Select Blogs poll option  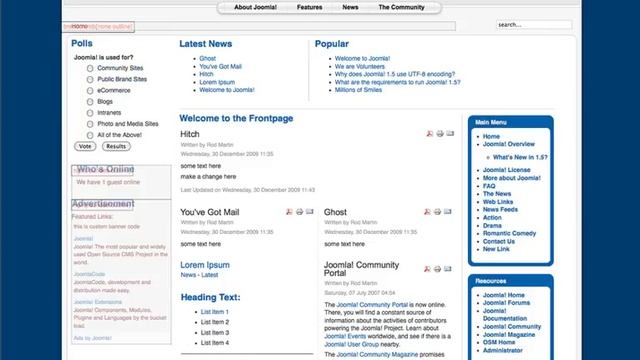coord(90,102)
